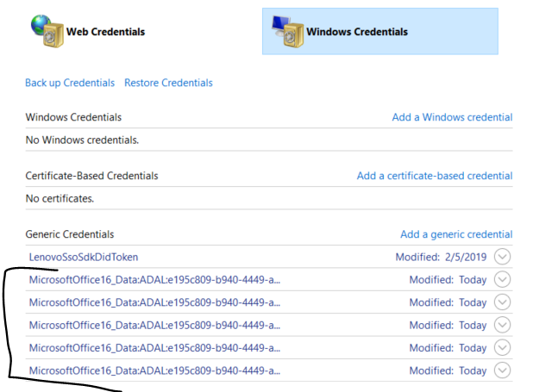Expand the LenovoSsoSdkDidToken chevron
The image size is (533, 392).
click(x=503, y=257)
